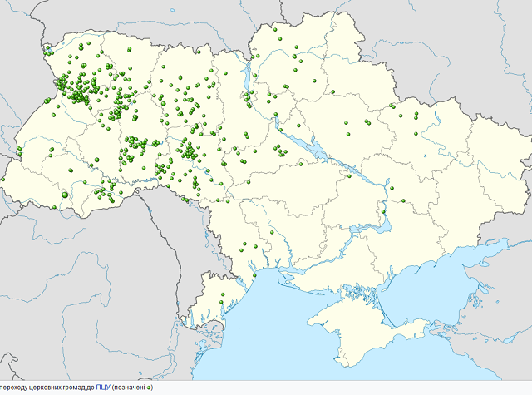Select the isolated marker in southern Kirovohrad region
This screenshot has height=395, width=532.
[249, 182]
